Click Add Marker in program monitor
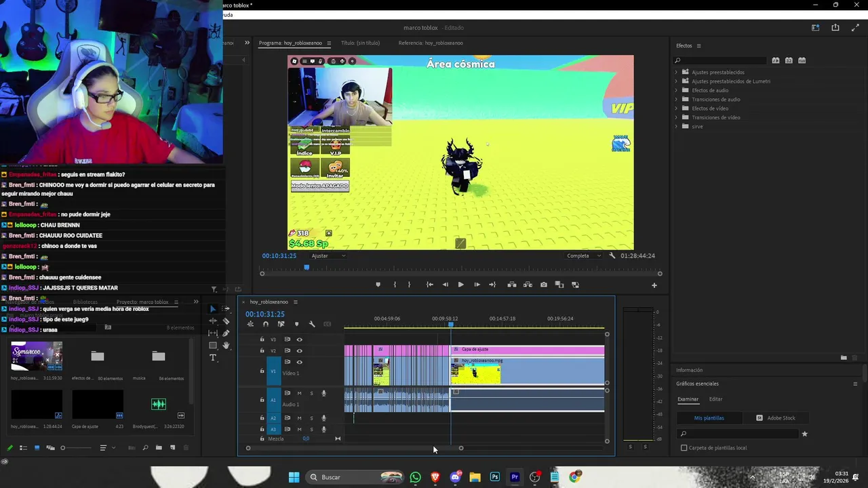This screenshot has width=868, height=488. pyautogui.click(x=378, y=285)
